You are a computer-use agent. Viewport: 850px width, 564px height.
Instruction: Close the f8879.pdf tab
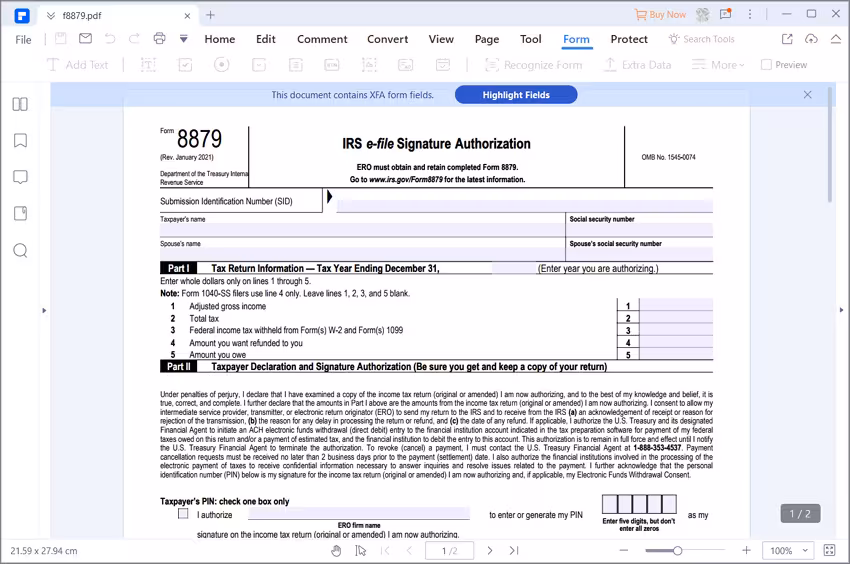pos(187,16)
